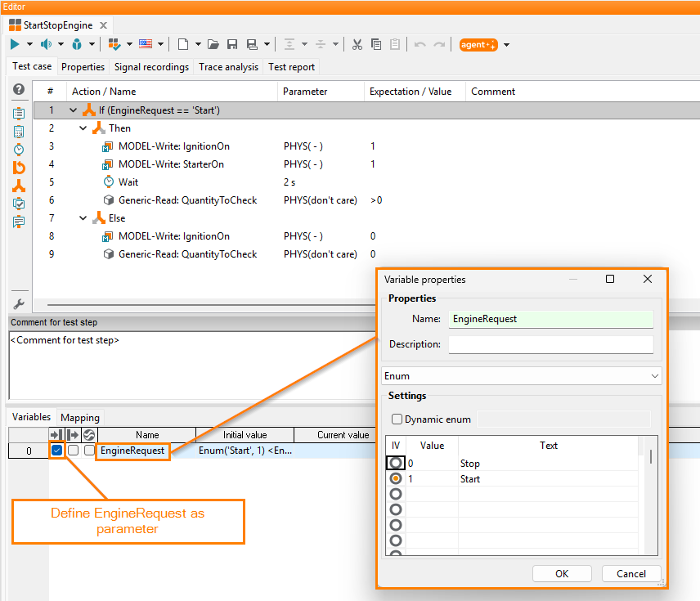Open a file using folder icon
This screenshot has width=700, height=601.
(x=213, y=44)
